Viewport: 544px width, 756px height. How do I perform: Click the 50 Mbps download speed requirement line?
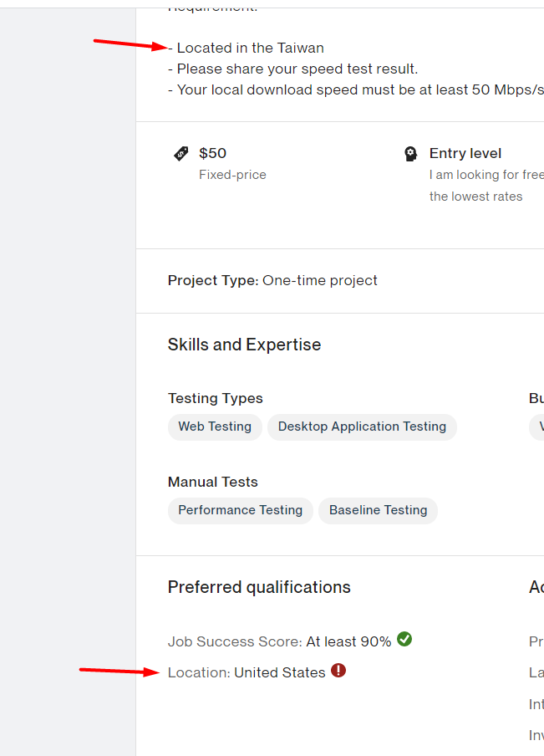356,90
